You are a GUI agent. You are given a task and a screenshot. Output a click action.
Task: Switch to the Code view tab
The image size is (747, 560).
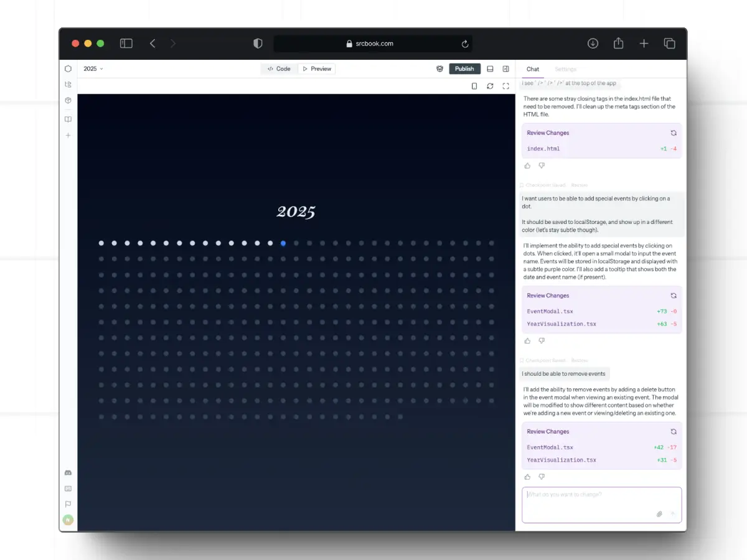pos(279,69)
